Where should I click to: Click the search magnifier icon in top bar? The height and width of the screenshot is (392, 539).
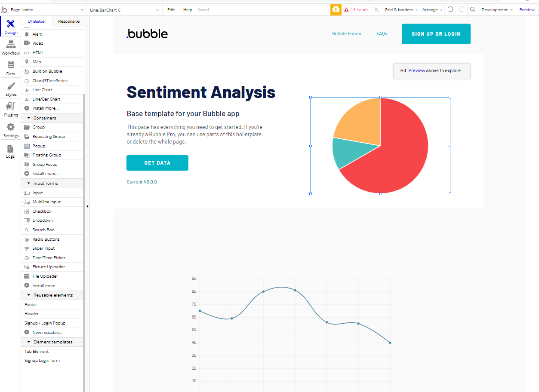[x=473, y=9]
